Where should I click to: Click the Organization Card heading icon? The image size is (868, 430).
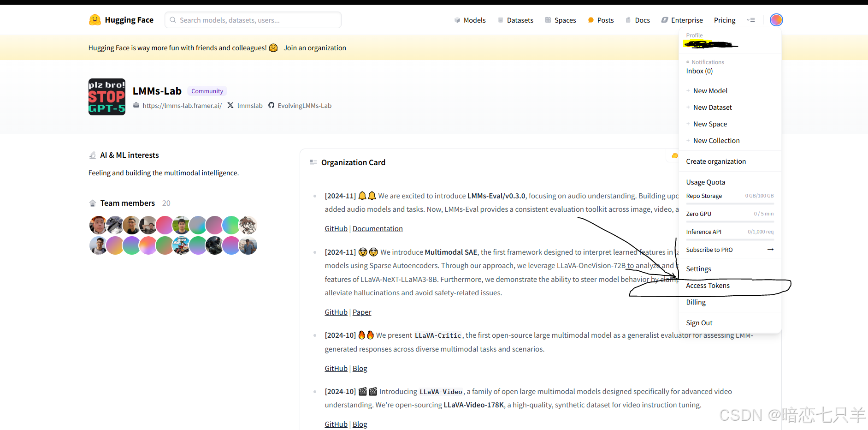tap(313, 162)
